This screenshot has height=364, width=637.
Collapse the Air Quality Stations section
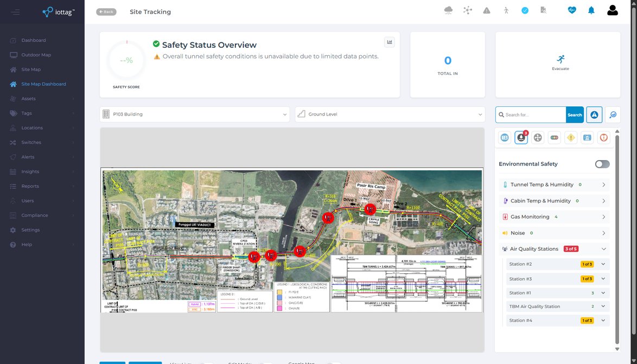click(x=554, y=249)
